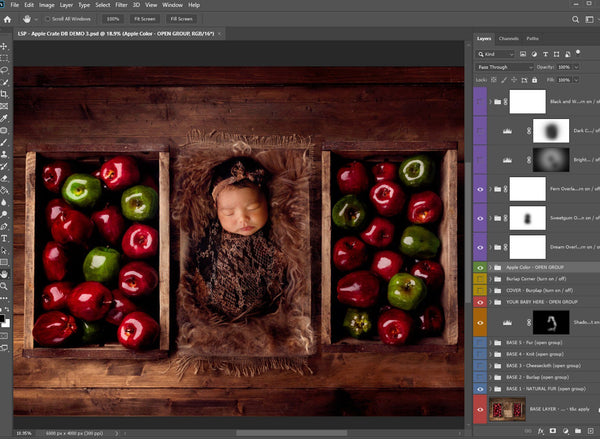Toggle visibility of Fern Overlay layer
The width and height of the screenshot is (600, 439).
pyautogui.click(x=480, y=188)
